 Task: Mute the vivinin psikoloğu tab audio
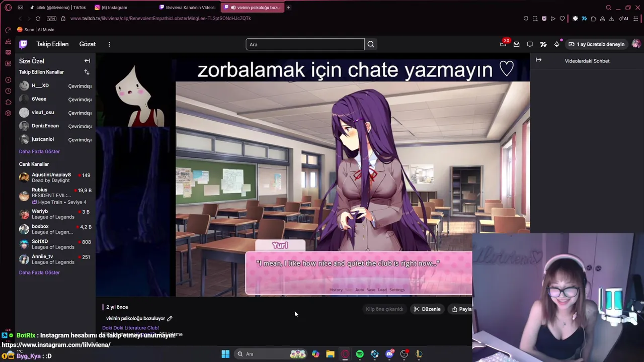tap(233, 8)
